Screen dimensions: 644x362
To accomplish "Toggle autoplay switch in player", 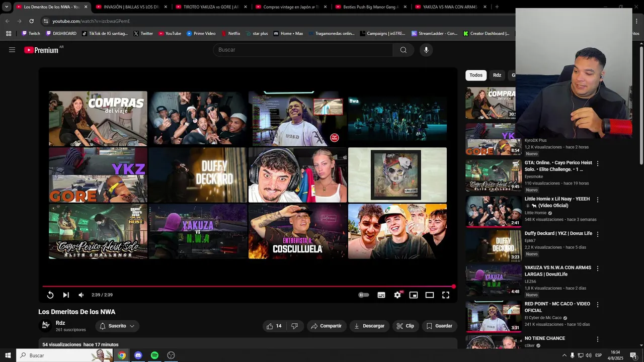I will [363, 295].
